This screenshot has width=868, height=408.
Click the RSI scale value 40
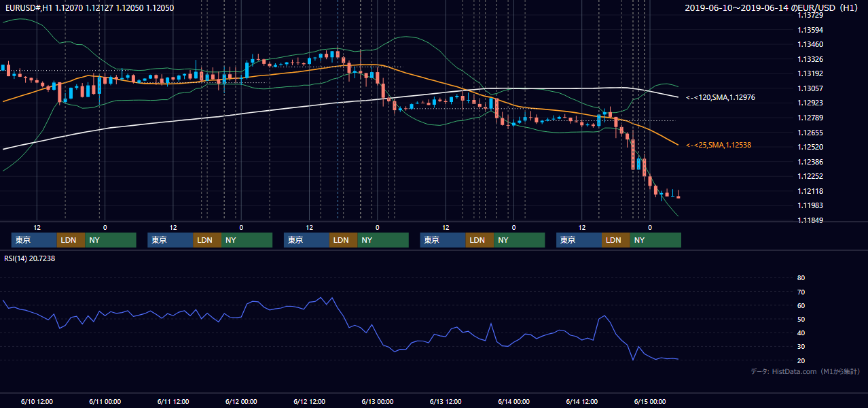point(801,333)
